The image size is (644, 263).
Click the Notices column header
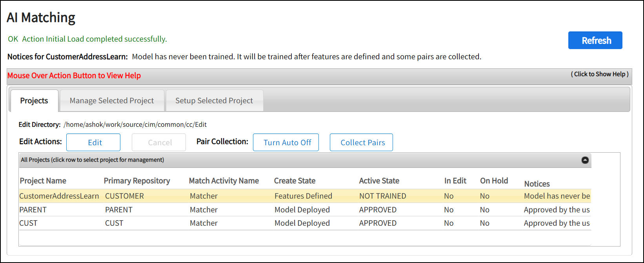coord(537,184)
